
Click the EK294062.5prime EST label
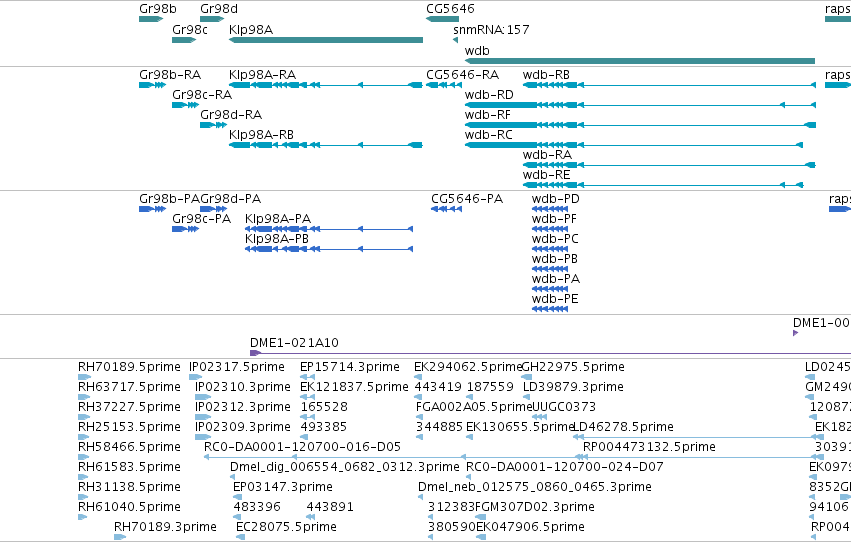pos(467,367)
